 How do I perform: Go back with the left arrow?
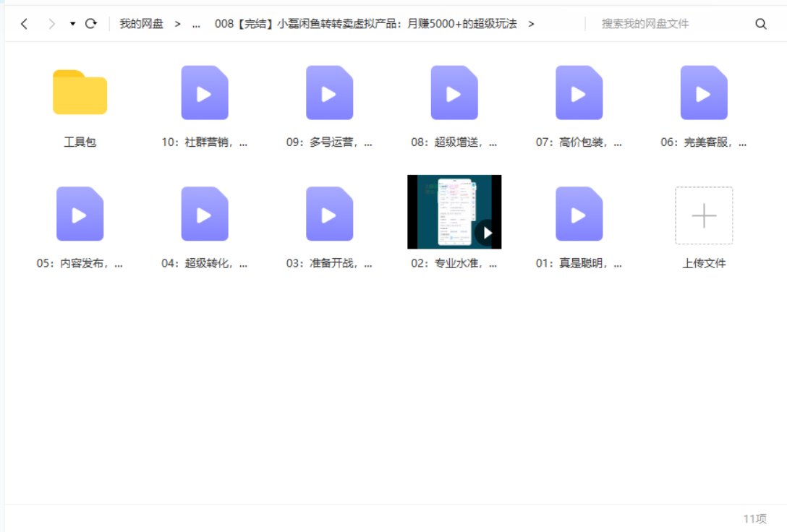[24, 24]
